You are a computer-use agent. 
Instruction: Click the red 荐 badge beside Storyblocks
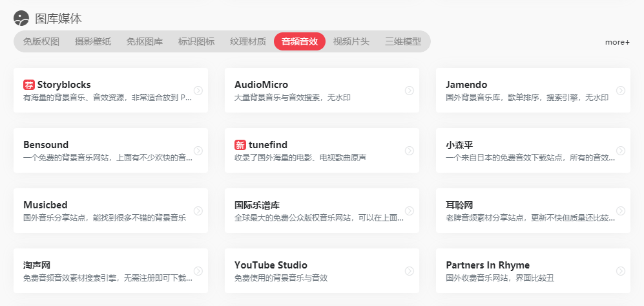click(29, 85)
